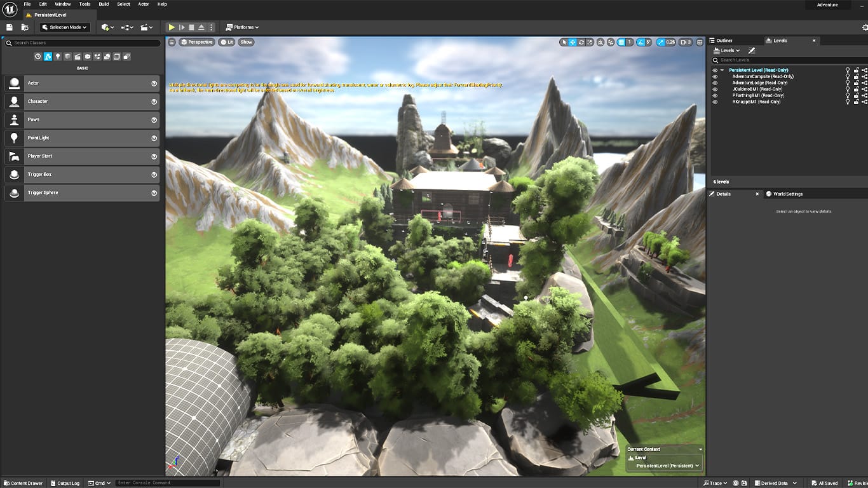This screenshot has width=868, height=488.
Task: Click the Lit view mode button
Action: pos(227,42)
